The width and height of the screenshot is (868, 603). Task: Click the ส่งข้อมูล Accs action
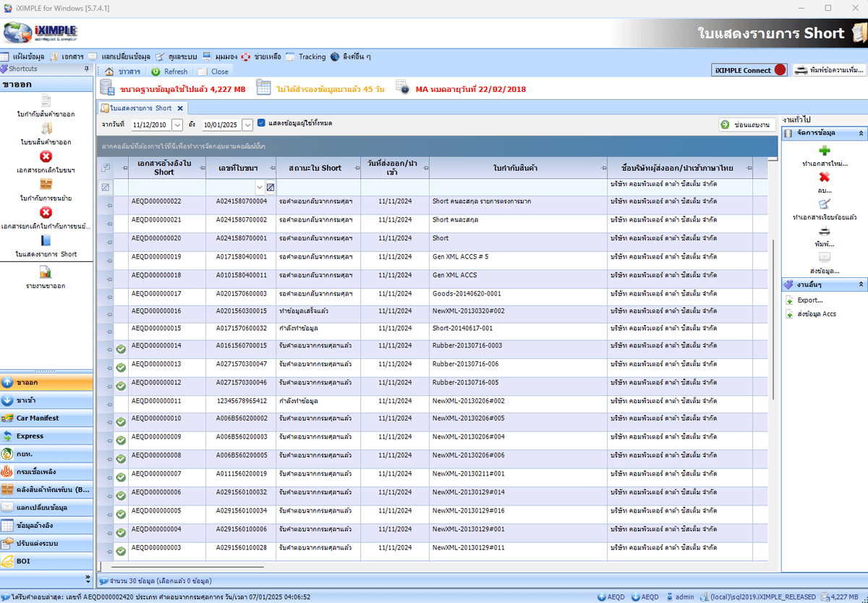(817, 314)
